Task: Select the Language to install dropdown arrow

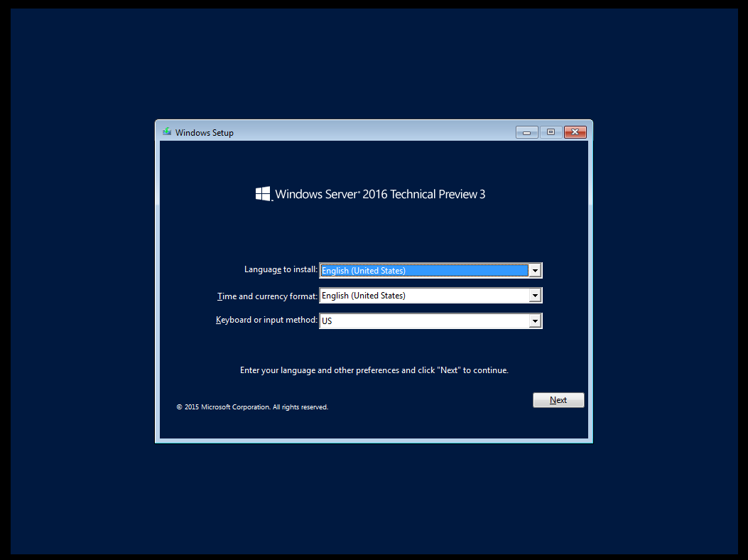Action: coord(535,270)
